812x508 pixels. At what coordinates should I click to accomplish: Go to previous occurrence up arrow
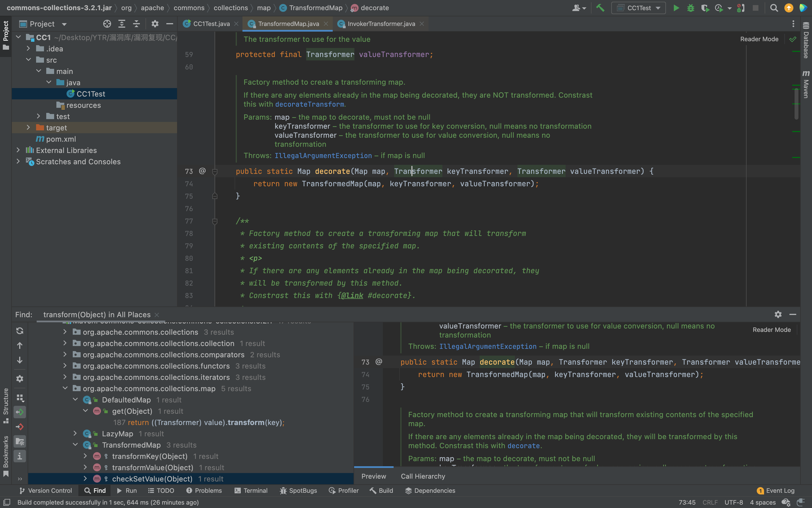20,345
